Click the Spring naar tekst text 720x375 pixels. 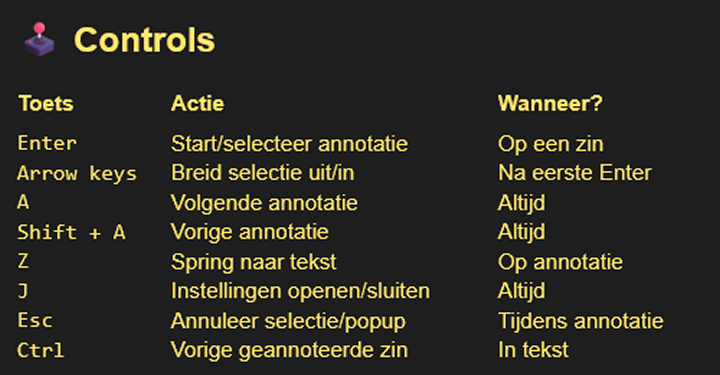[253, 262]
